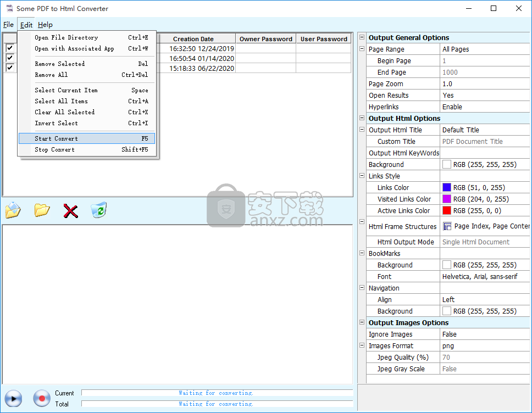Collapse the Output General Options section
This screenshot has height=413, width=532.
[362, 37]
